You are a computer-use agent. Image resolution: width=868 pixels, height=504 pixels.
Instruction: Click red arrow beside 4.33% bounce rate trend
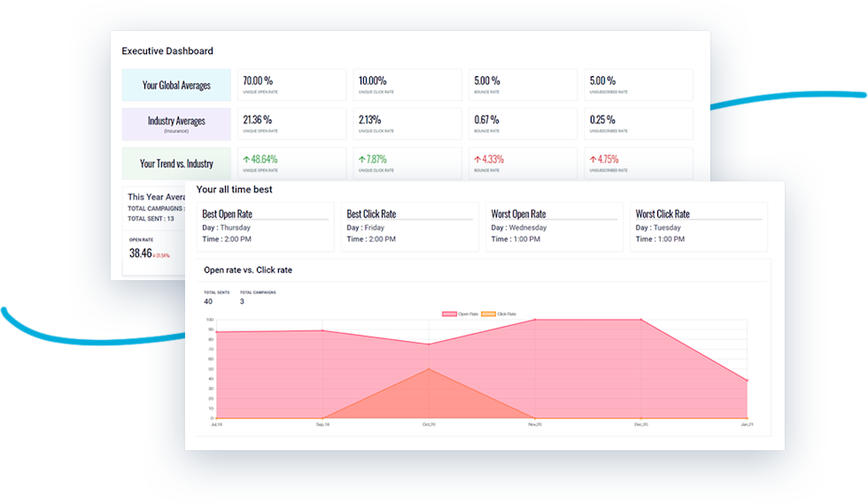click(x=477, y=159)
